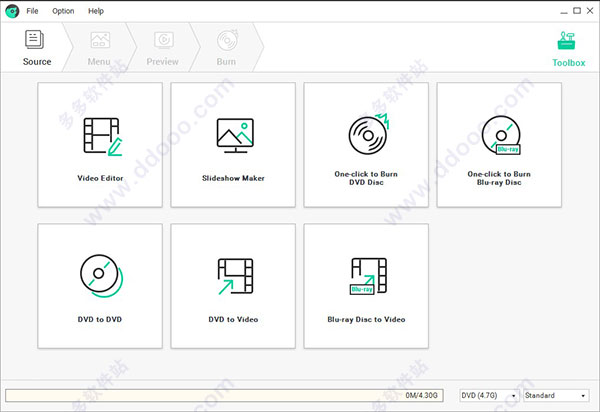Click the Preview step play icon

(164, 40)
